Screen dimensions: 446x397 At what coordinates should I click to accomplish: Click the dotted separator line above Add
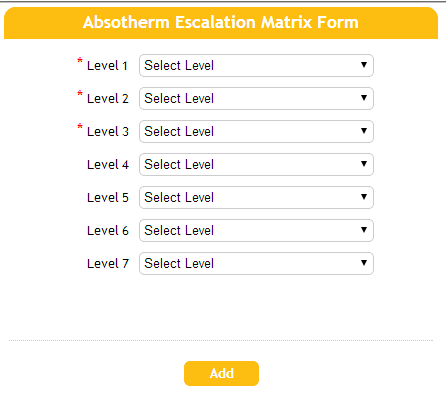coord(221,341)
